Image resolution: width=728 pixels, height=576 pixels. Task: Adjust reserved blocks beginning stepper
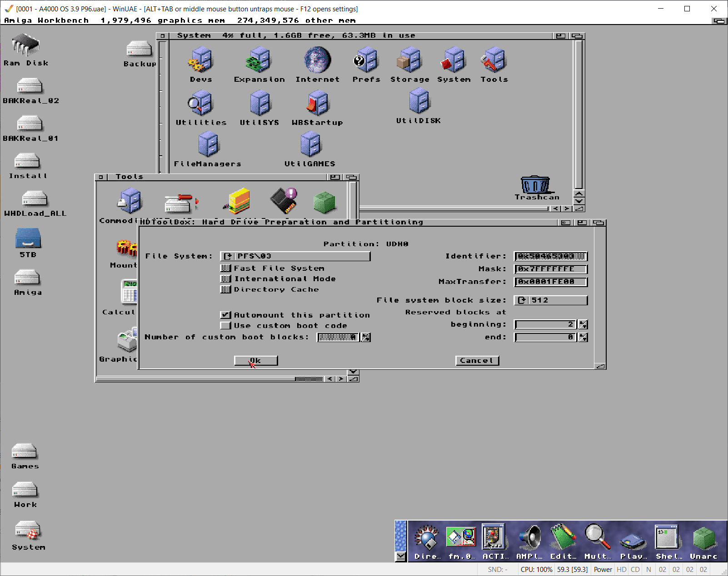click(x=583, y=324)
